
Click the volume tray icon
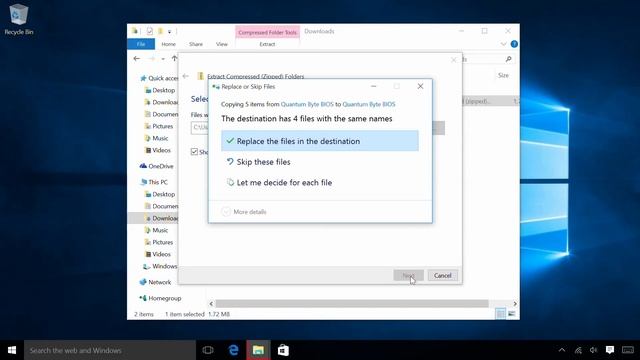tap(593, 350)
